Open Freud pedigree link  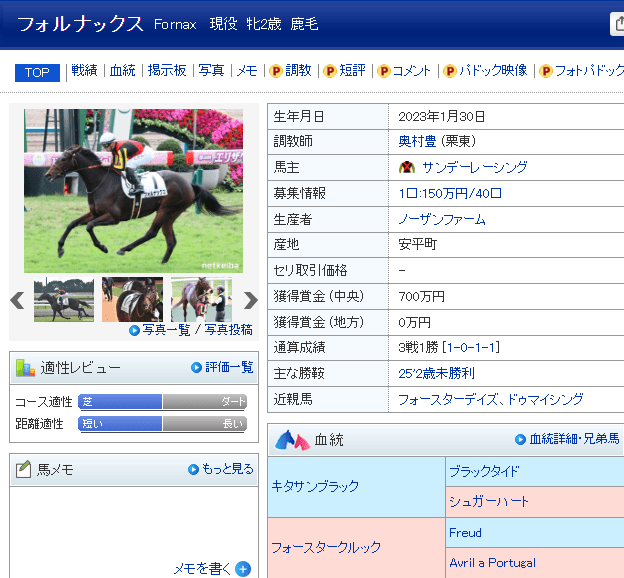click(465, 533)
